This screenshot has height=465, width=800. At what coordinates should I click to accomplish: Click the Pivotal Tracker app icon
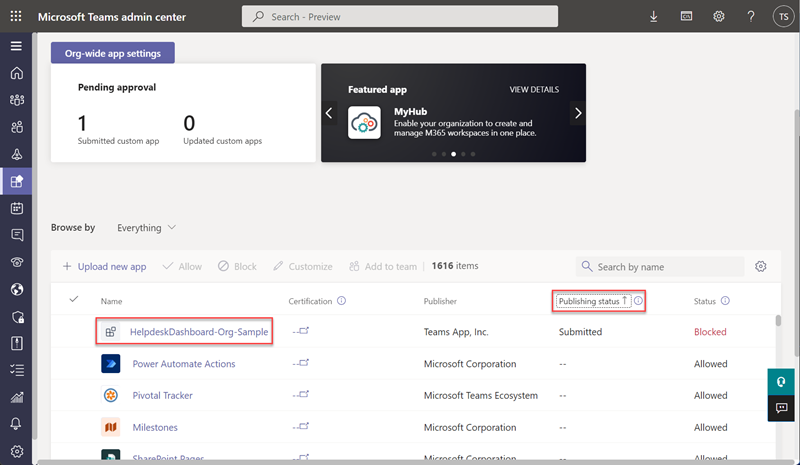111,395
